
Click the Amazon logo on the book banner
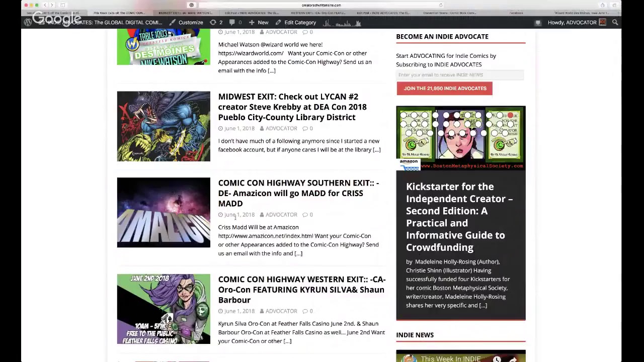pyautogui.click(x=409, y=165)
